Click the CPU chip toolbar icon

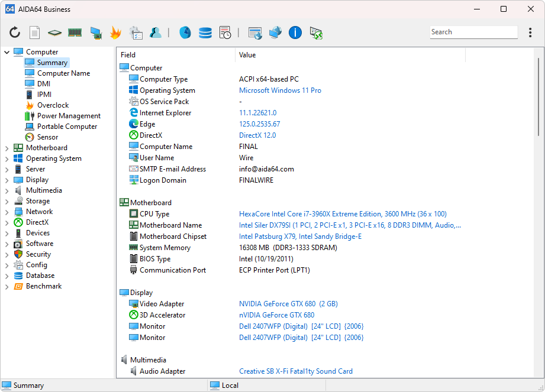(x=54, y=33)
